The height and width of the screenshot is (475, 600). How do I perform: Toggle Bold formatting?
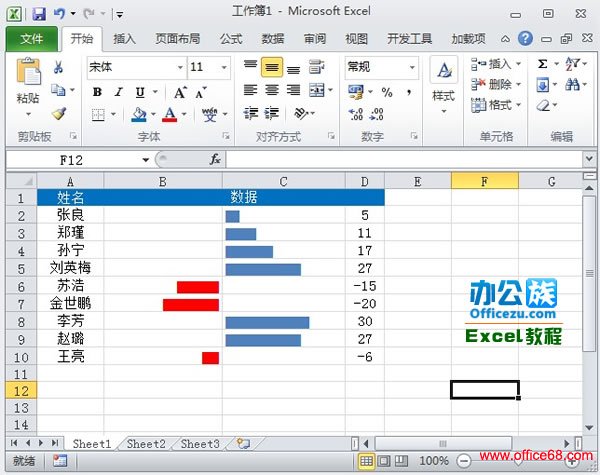tap(97, 92)
